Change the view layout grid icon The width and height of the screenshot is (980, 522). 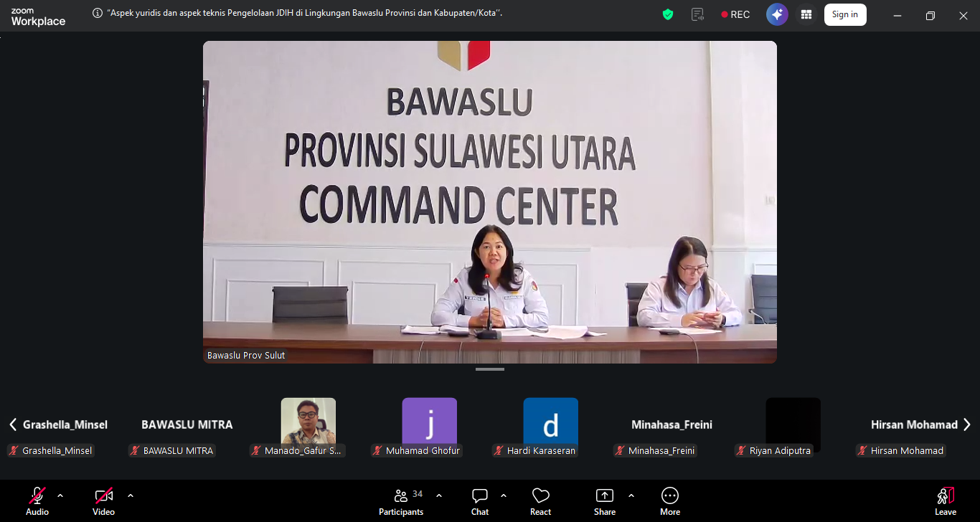806,14
